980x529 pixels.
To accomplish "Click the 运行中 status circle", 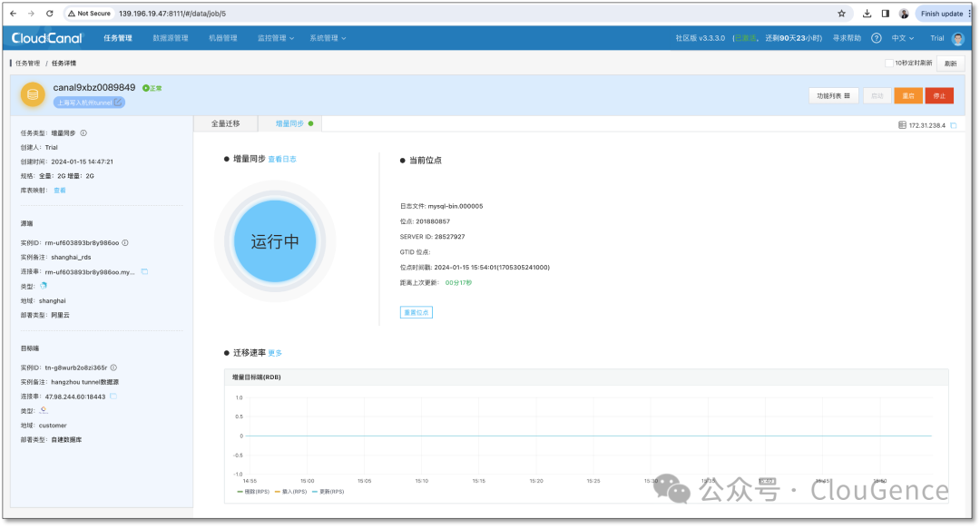I will [275, 241].
